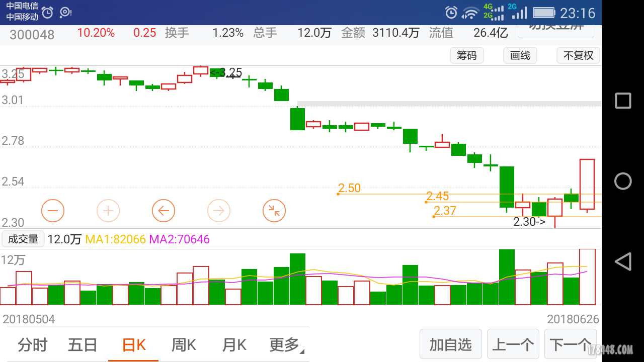Tap the battery status icon
Screen dimensions: 644x362
543,13
